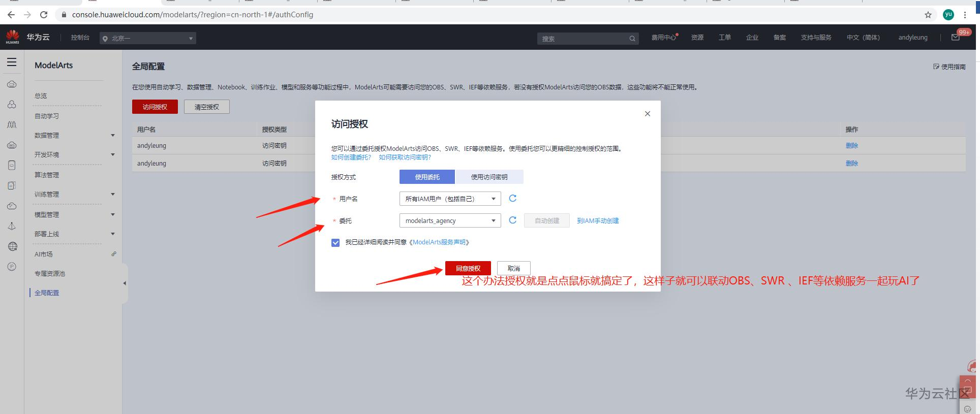Switch to 使用访问密钥 authorization mode

pos(489,177)
